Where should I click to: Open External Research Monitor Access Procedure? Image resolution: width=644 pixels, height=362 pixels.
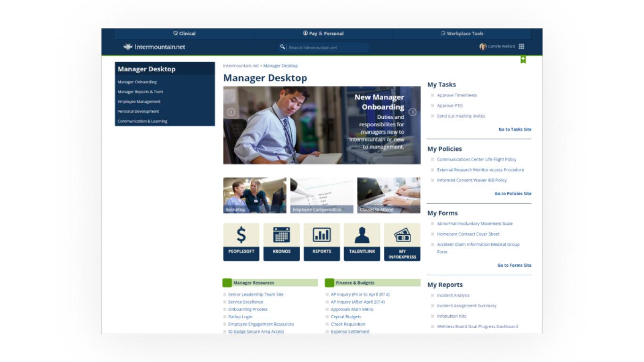coord(480,170)
